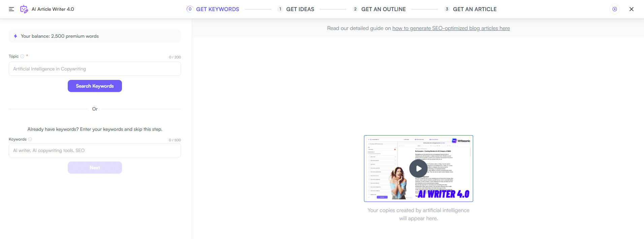Click the Topic info tooltip icon
Viewport: 644px width, 239px height.
pyautogui.click(x=22, y=56)
